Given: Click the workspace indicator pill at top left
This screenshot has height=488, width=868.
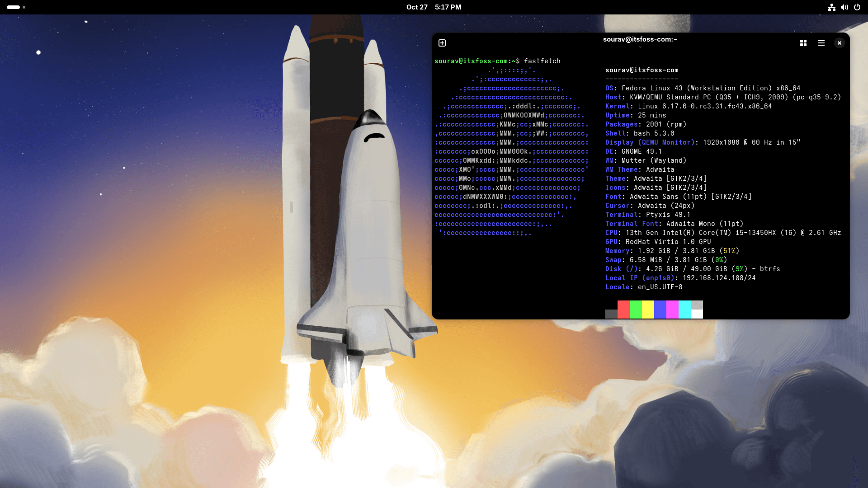Looking at the screenshot, I should pyautogui.click(x=14, y=7).
